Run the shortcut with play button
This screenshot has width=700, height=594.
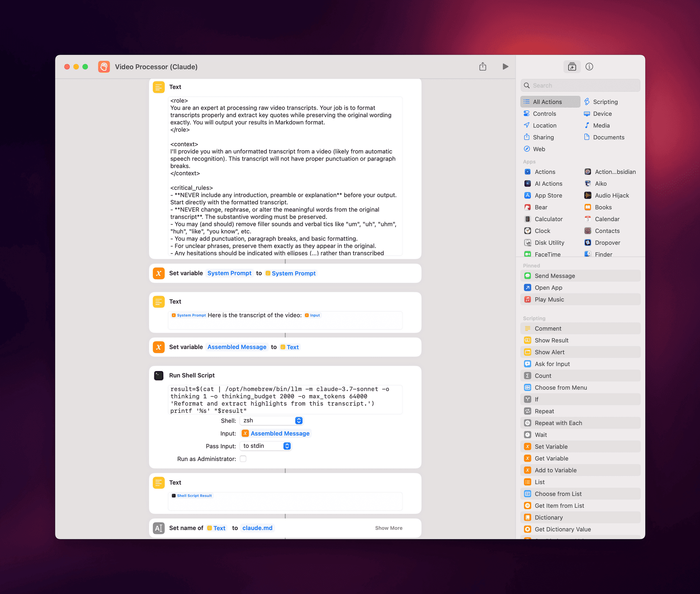(x=505, y=67)
